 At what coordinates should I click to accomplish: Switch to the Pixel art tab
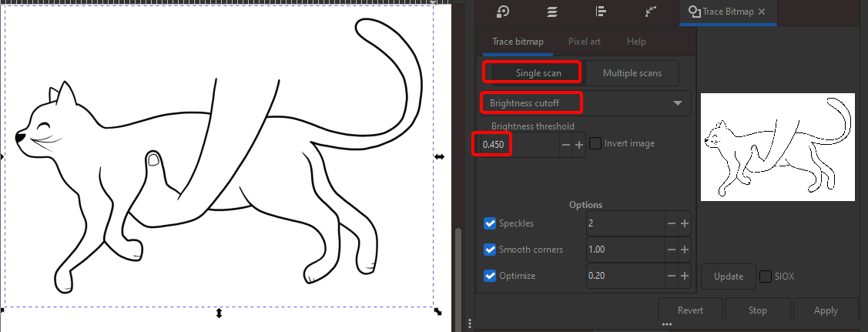point(584,42)
